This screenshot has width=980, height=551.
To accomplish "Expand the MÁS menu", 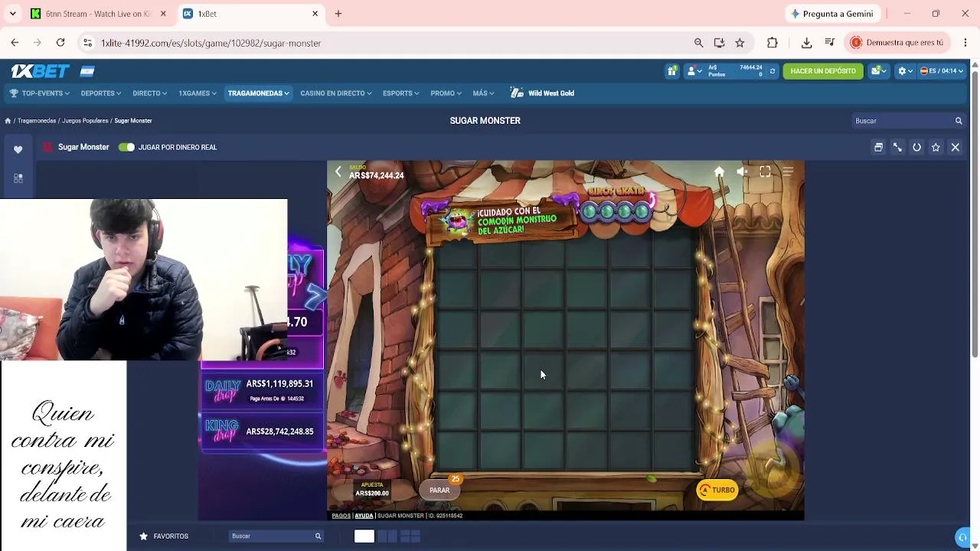I will 483,93.
